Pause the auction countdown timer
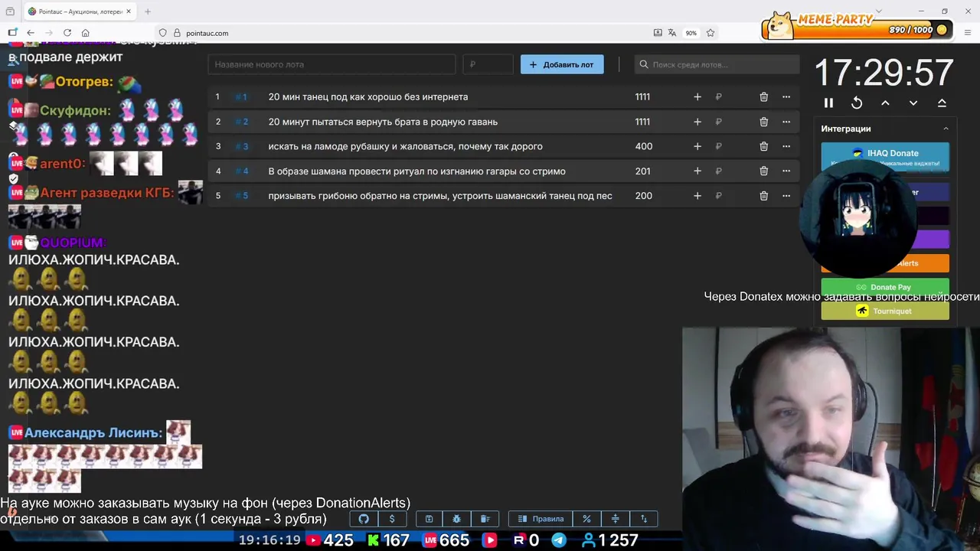Viewport: 980px width, 551px height. point(828,103)
